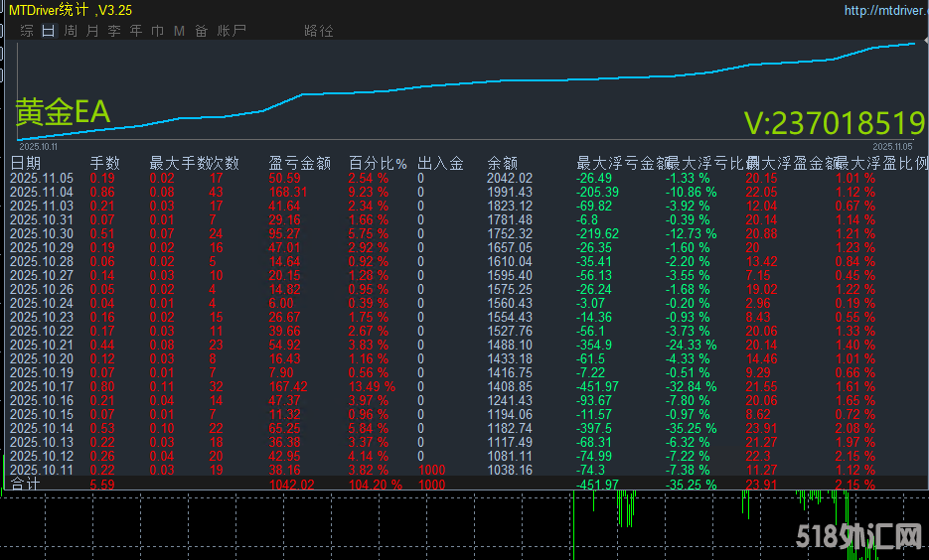Switch to the 综 (summary) tab

tap(27, 31)
